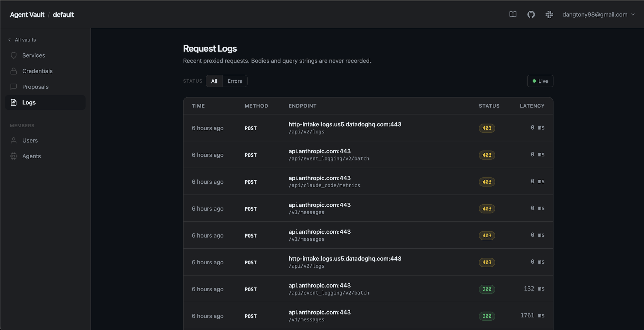Click the Agent Vault breadcrumb link
The height and width of the screenshot is (330, 644).
tap(27, 14)
